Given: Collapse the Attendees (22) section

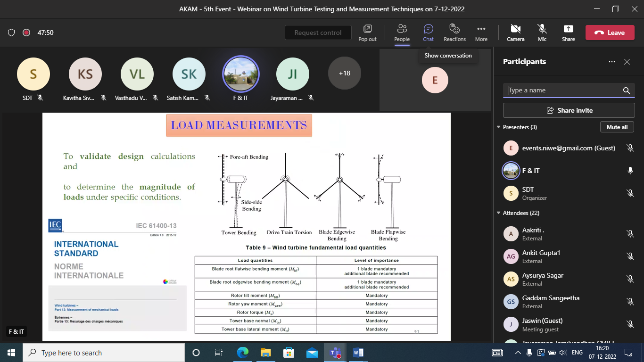Looking at the screenshot, I should click(499, 213).
